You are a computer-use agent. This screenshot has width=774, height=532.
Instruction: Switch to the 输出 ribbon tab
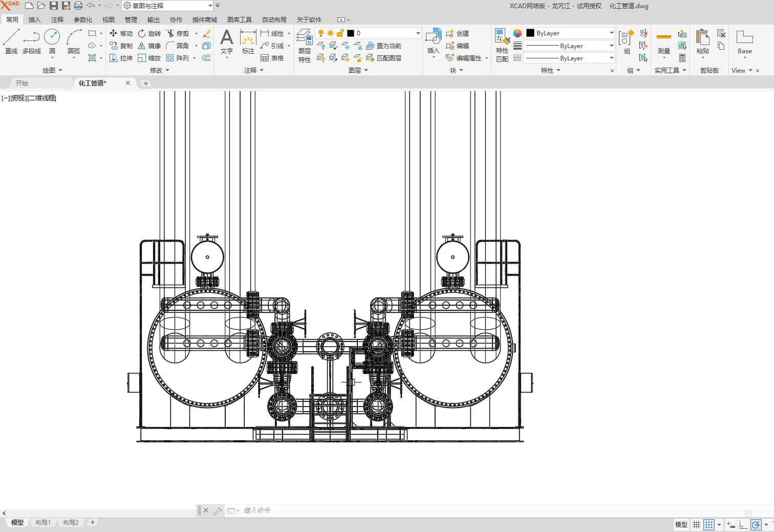coord(153,19)
